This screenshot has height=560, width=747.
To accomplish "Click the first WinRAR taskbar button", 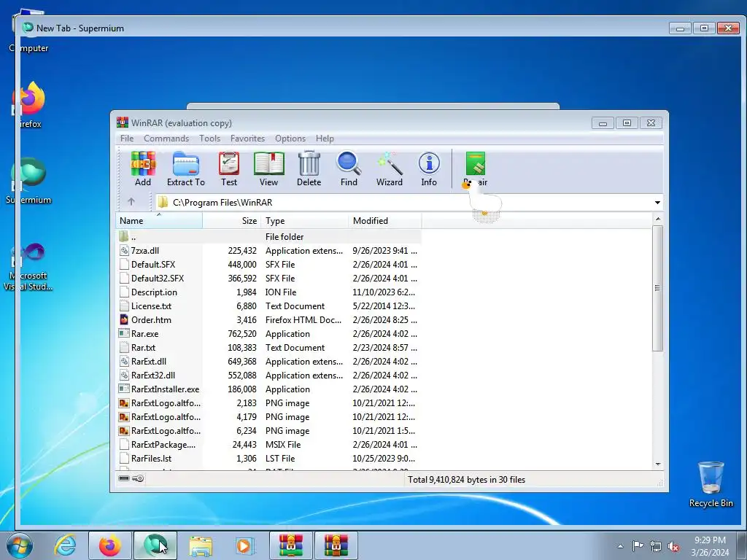I will click(290, 545).
